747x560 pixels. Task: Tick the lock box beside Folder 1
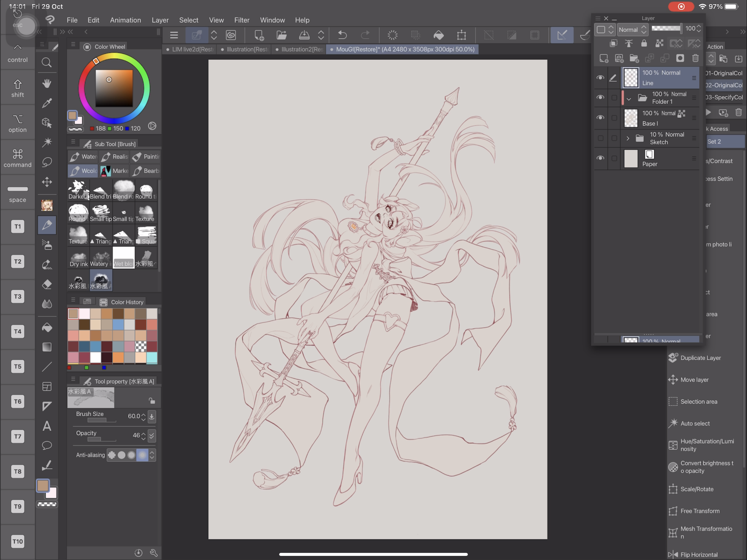tap(614, 98)
